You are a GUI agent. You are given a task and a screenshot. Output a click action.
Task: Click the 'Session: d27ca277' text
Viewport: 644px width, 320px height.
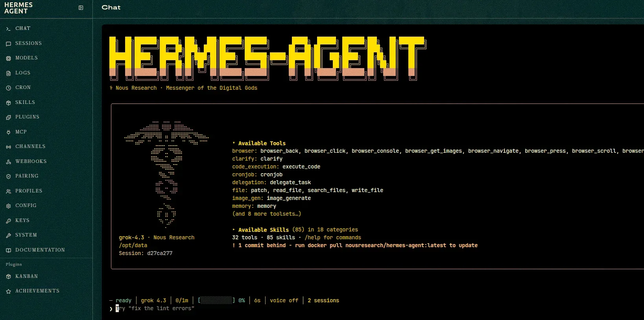pyautogui.click(x=146, y=253)
